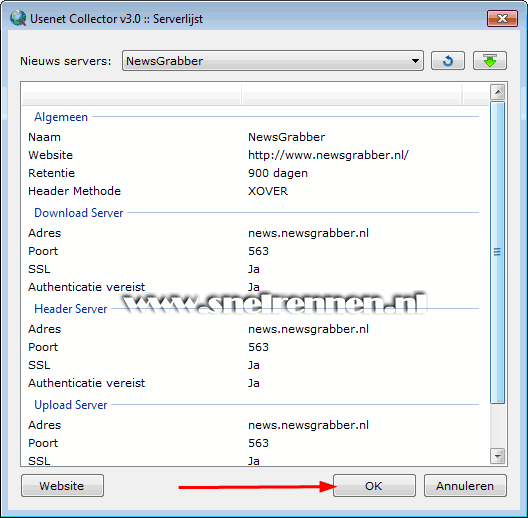
Task: Click port 563 under Upload Server
Action: pos(258,443)
